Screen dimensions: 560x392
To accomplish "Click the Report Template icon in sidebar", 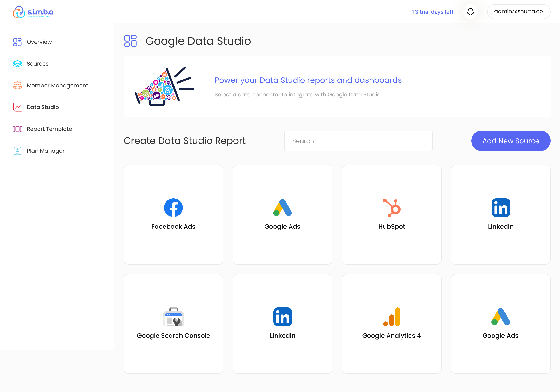I will pos(17,129).
